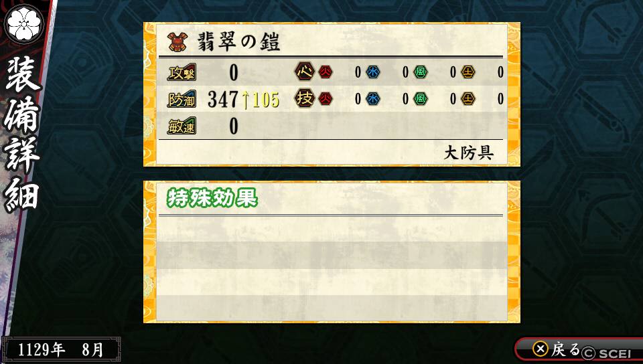Click the blue water icon in 心 row

(373, 72)
